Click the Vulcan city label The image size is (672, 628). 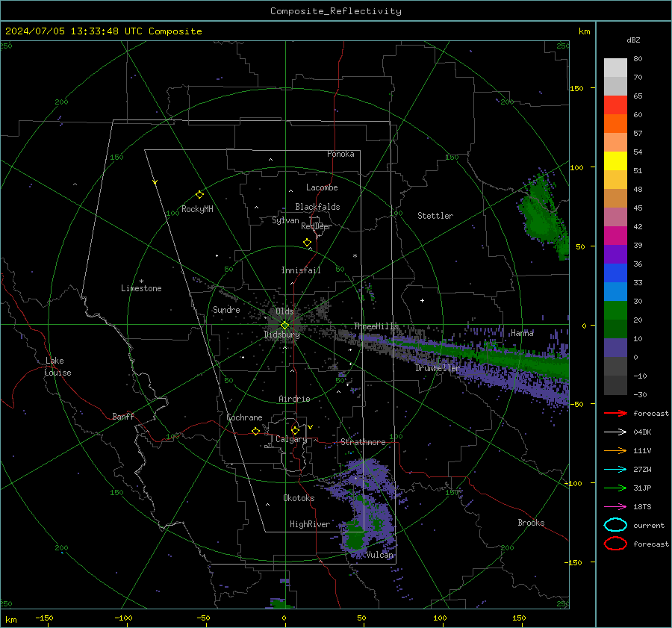click(380, 555)
